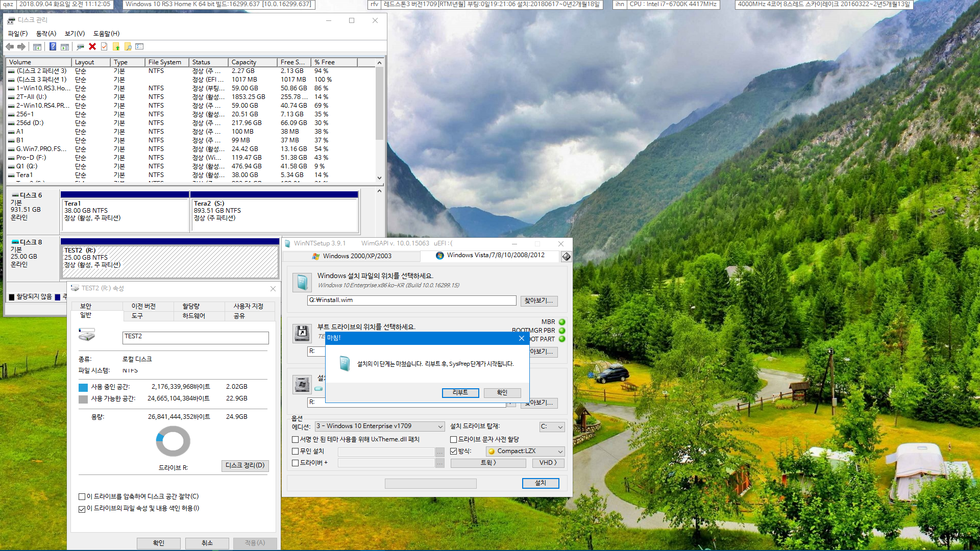Click the info icon in the 마침! dialog
The height and width of the screenshot is (551, 980).
tap(345, 363)
